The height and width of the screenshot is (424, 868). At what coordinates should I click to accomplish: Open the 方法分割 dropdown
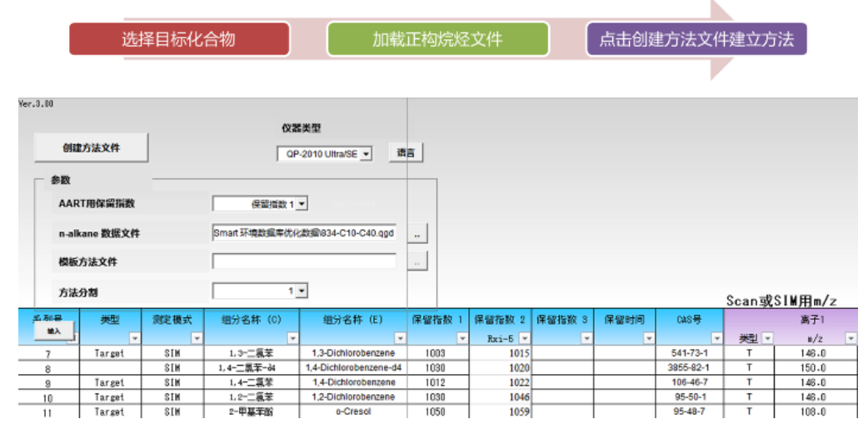tap(302, 291)
